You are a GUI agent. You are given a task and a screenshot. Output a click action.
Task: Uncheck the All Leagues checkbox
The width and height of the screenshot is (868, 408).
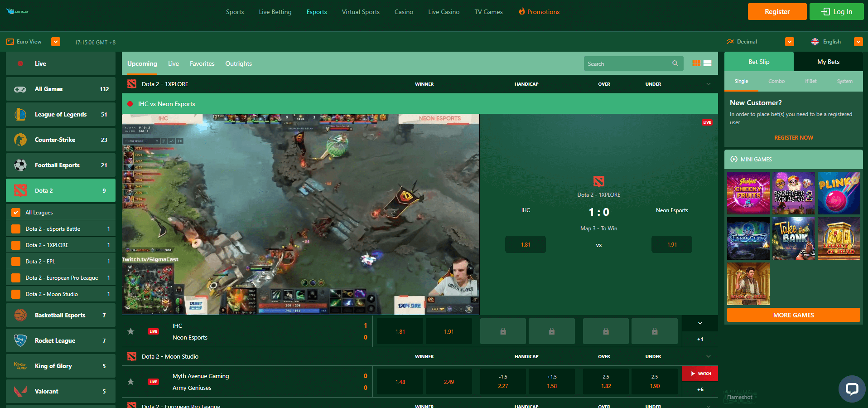pyautogui.click(x=16, y=212)
